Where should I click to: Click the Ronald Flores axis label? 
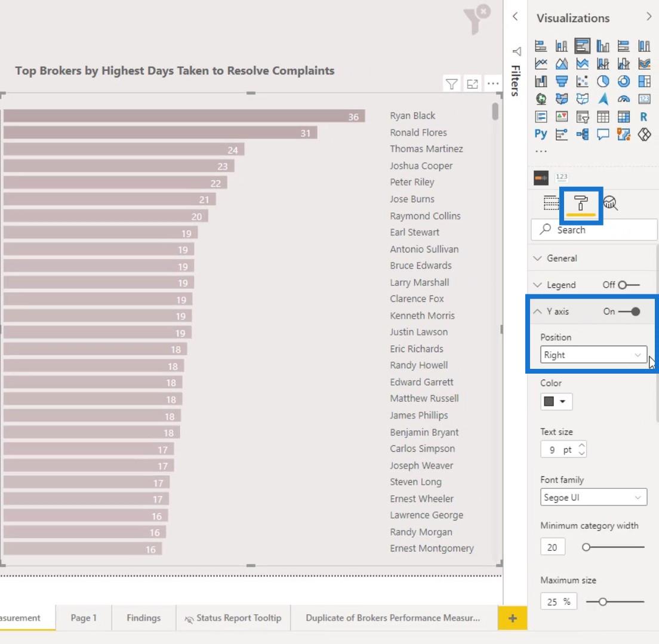tap(418, 133)
